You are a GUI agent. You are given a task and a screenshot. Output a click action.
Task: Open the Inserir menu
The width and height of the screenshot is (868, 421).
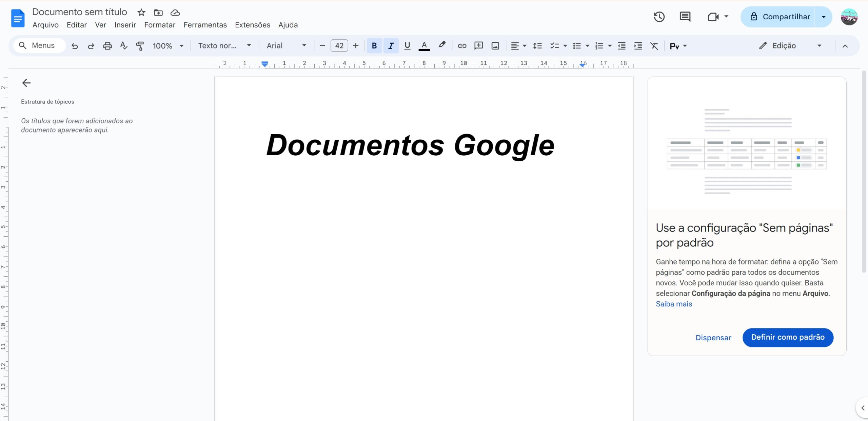pos(125,25)
